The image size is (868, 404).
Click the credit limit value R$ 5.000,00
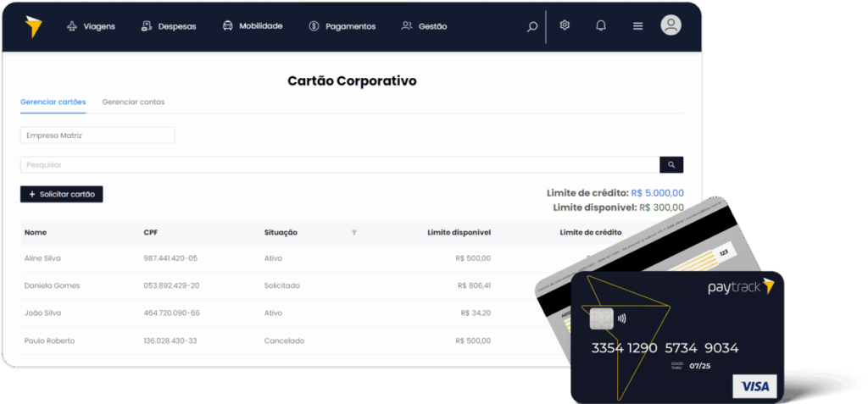[658, 193]
